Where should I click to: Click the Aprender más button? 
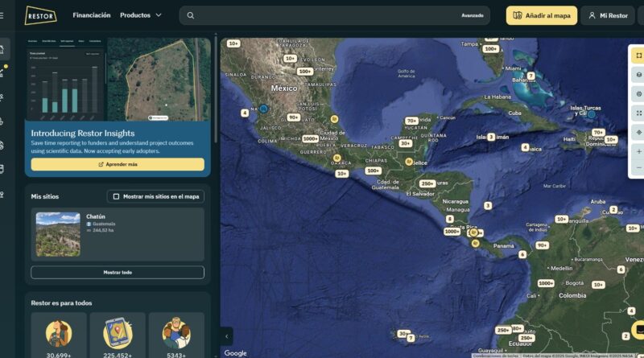tap(118, 164)
